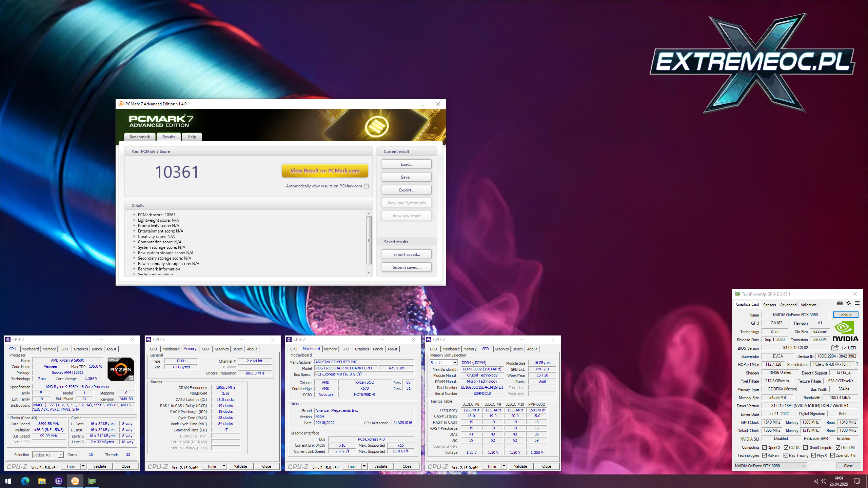
Task: Click Details scrollbar down arrow
Action: pos(369,273)
